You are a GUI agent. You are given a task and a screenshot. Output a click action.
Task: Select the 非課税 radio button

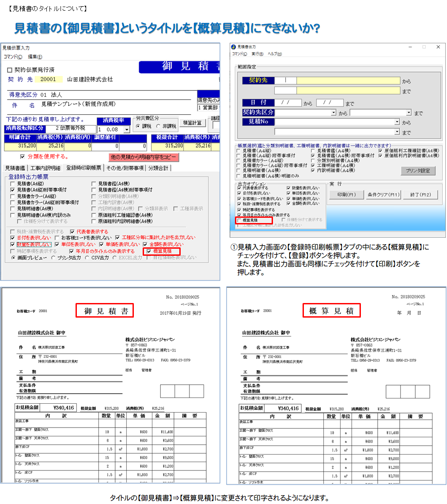coord(158,126)
